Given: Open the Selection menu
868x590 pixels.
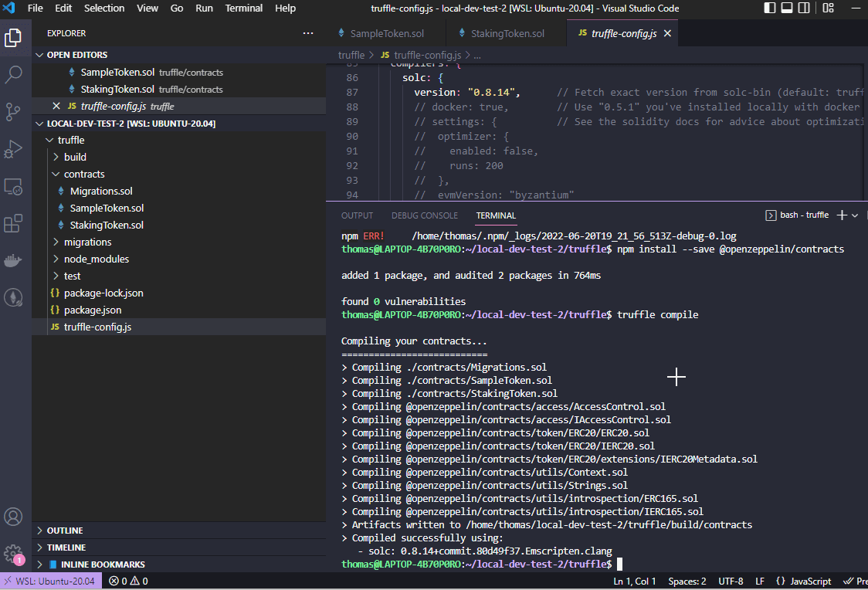Looking at the screenshot, I should [x=104, y=8].
